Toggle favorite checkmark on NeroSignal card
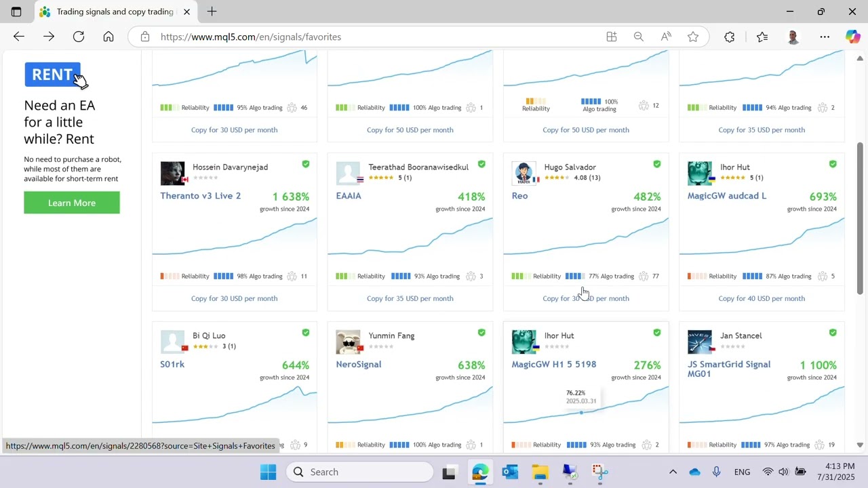This screenshot has height=488, width=868. 481,333
